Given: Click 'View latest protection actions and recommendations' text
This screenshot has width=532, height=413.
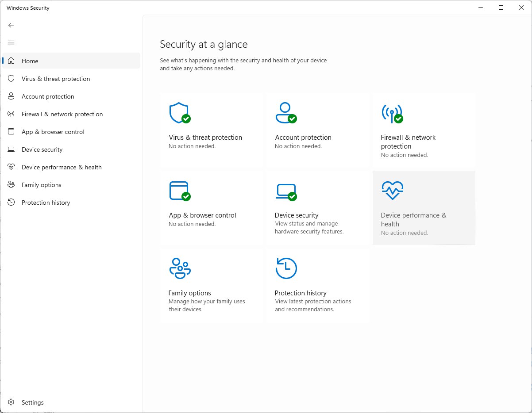Looking at the screenshot, I should click(x=313, y=306).
